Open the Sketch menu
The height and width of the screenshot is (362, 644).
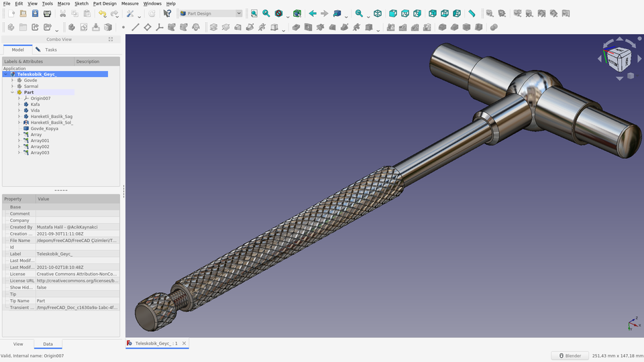coord(81,4)
